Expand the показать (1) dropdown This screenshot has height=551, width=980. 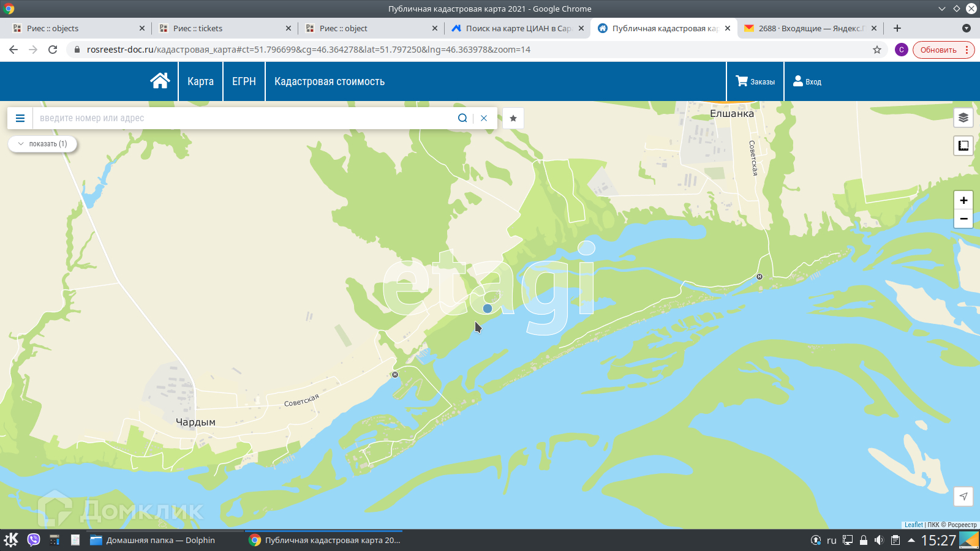(42, 144)
